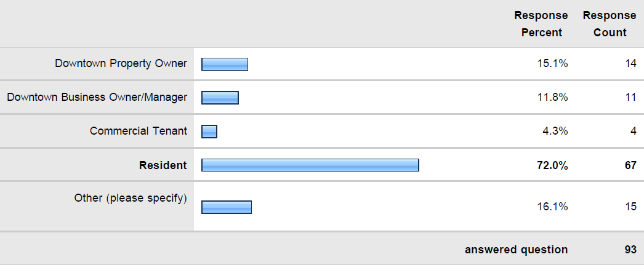The height and width of the screenshot is (265, 644).
Task: Click the Commercial Tenant bar
Action: 209,131
